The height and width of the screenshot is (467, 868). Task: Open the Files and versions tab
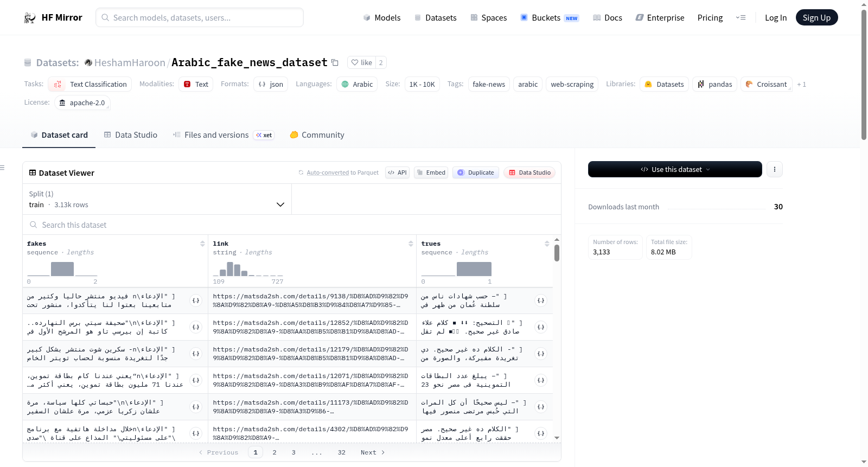(x=224, y=135)
